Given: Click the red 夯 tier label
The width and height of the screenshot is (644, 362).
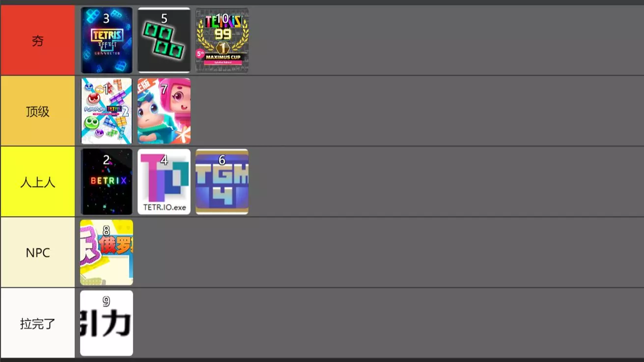Looking at the screenshot, I should tap(37, 40).
